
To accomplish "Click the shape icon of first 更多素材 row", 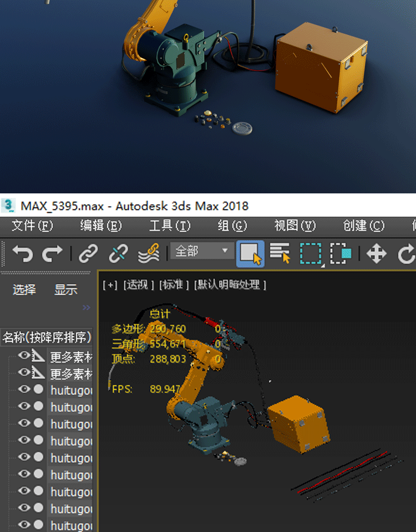I will (38, 355).
